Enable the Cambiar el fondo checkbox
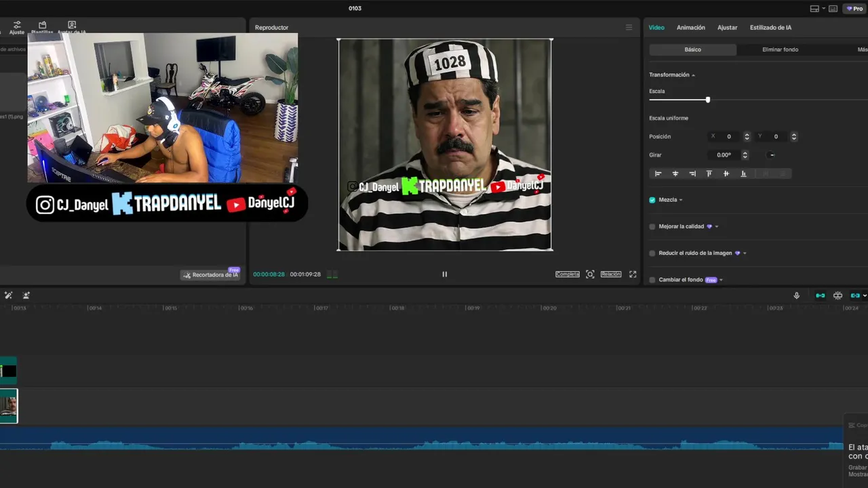 point(652,279)
